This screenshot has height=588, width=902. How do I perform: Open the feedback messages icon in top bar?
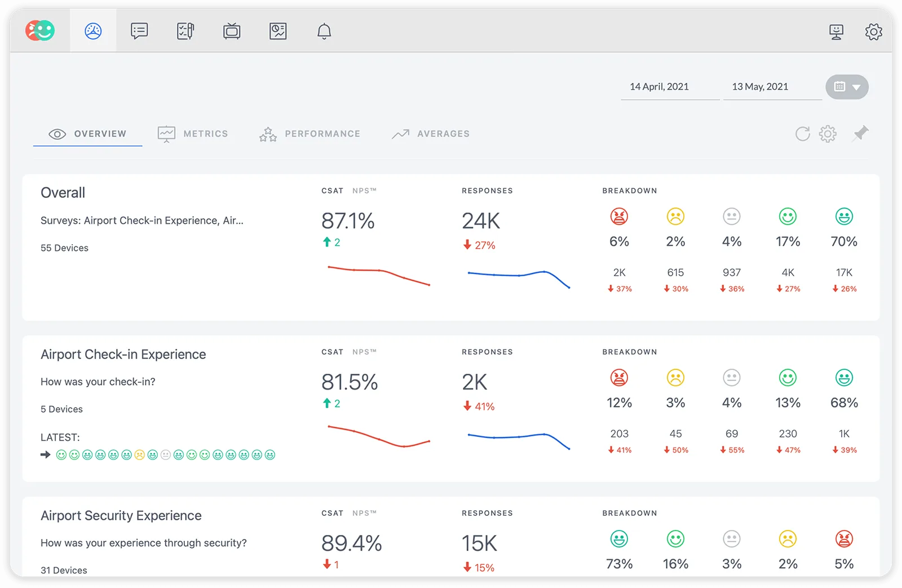(x=139, y=31)
